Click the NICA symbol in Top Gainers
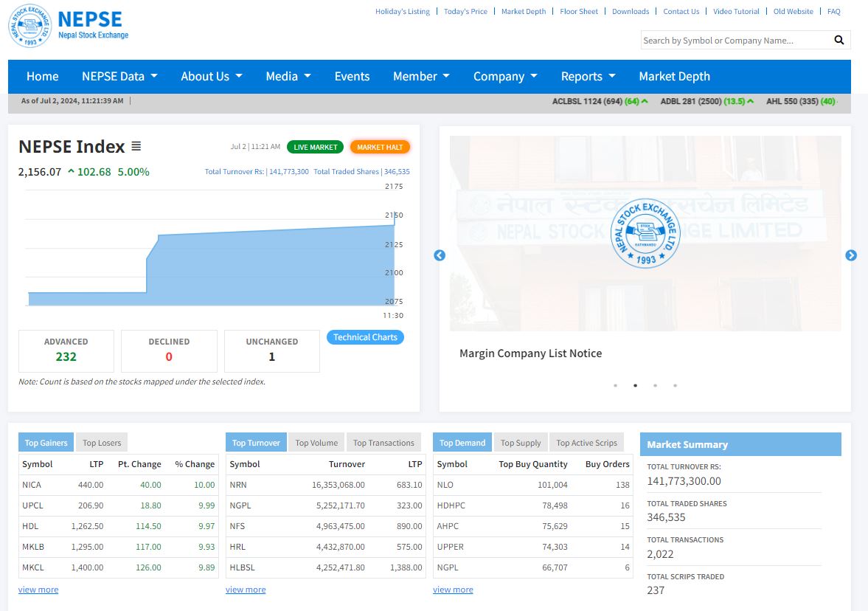This screenshot has width=868, height=611. (32, 485)
